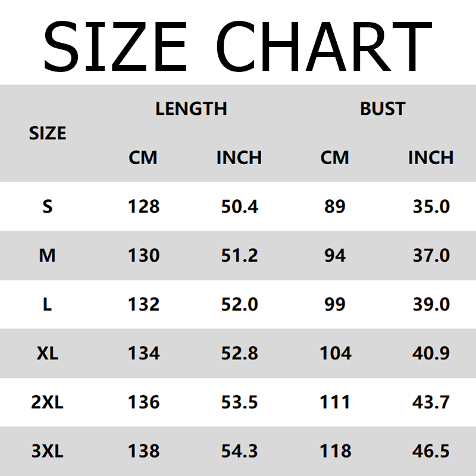
Task: Click the INCH subheader under BUST
Action: pyautogui.click(x=431, y=158)
